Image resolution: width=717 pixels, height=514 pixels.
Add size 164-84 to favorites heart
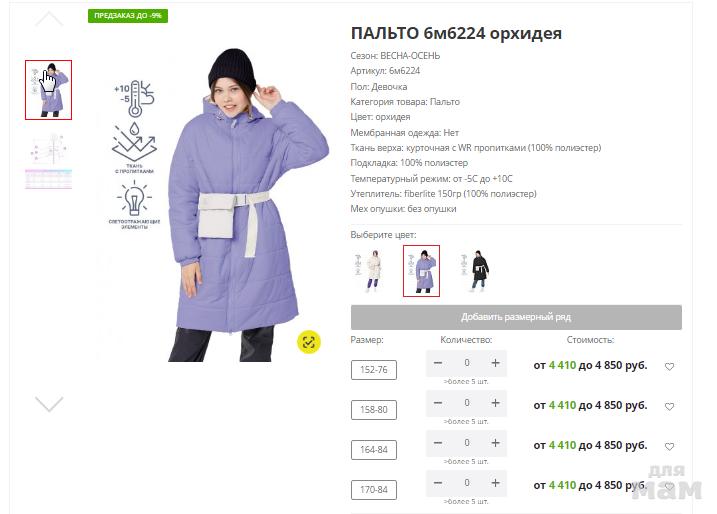coord(669,446)
